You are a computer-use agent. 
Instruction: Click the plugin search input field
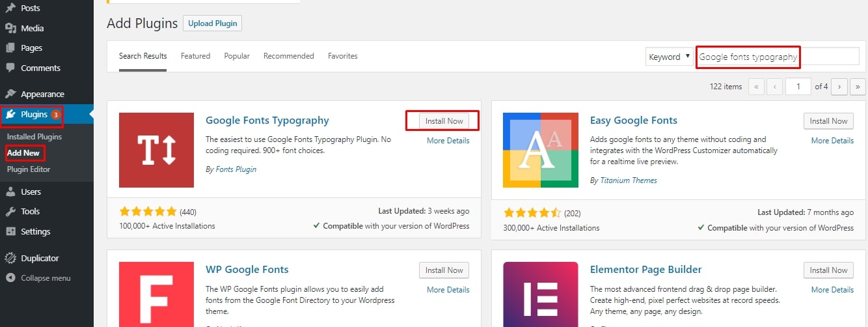pos(778,57)
